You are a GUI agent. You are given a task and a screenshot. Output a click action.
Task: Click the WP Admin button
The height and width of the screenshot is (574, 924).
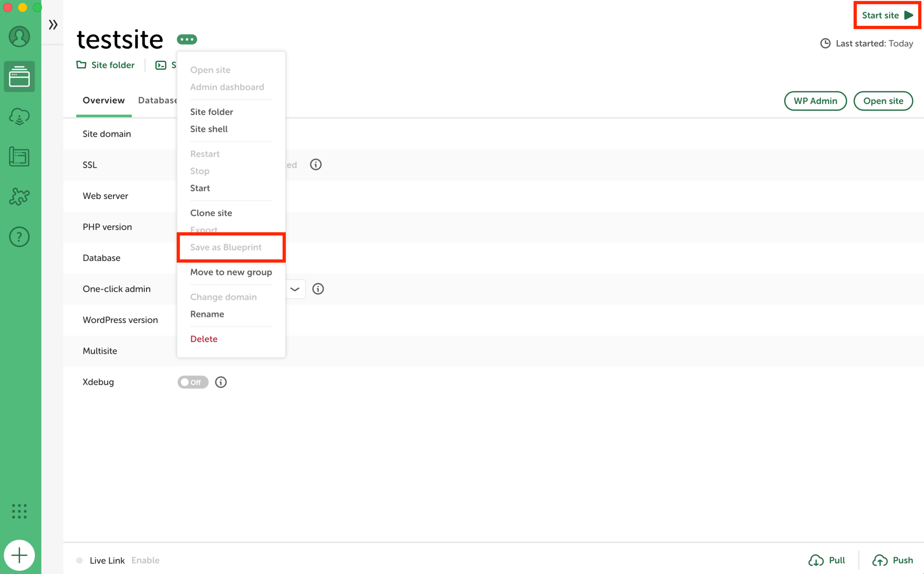click(x=815, y=101)
